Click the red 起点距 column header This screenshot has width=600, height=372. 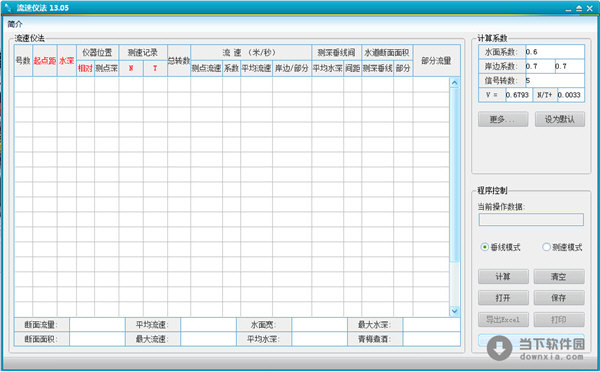point(45,60)
